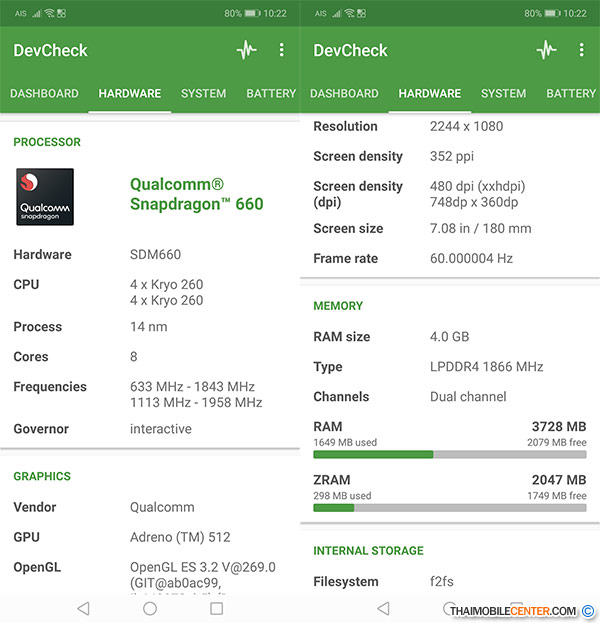The height and width of the screenshot is (623, 600).
Task: Switch to the DASHBOARD tab in left screen
Action: click(x=44, y=93)
